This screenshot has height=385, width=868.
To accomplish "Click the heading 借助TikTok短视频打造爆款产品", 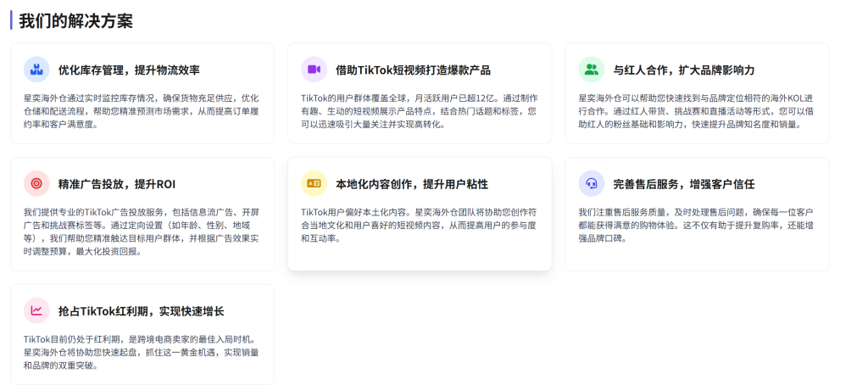I will click(413, 70).
